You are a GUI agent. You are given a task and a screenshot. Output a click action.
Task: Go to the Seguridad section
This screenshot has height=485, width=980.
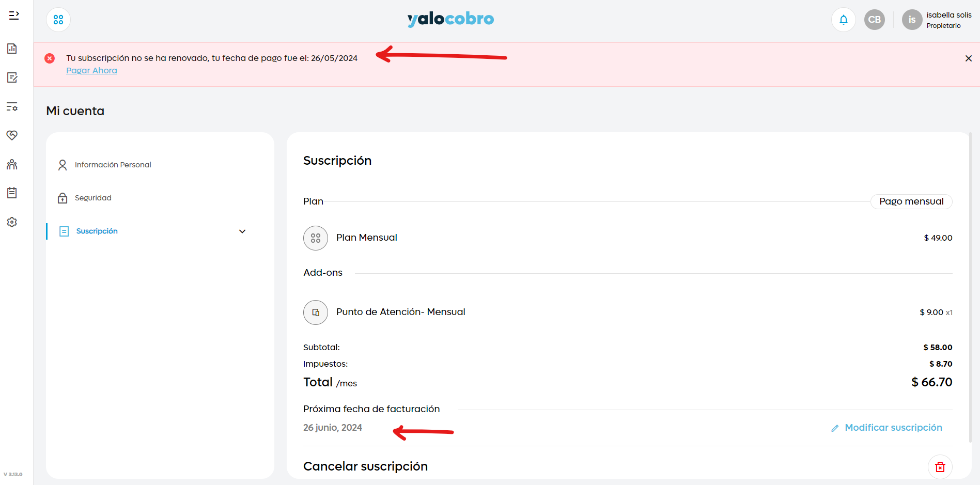93,198
